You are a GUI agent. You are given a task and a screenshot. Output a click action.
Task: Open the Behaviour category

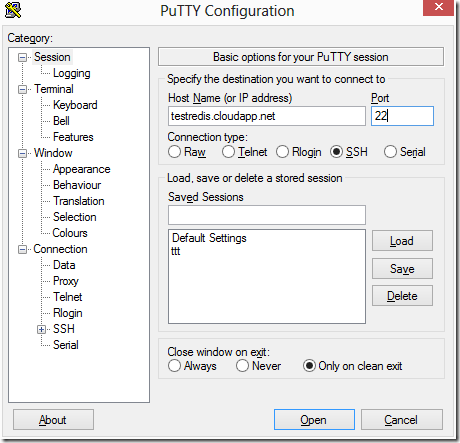(x=77, y=185)
